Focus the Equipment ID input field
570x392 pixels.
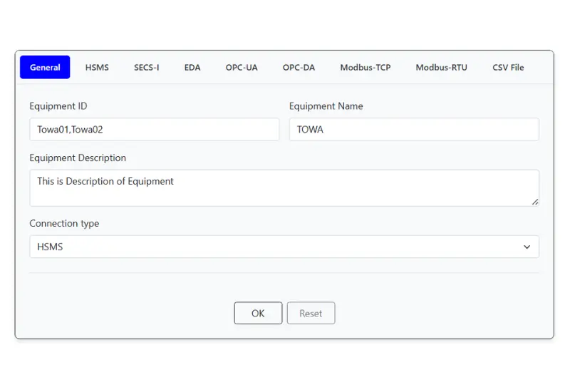[x=155, y=130]
